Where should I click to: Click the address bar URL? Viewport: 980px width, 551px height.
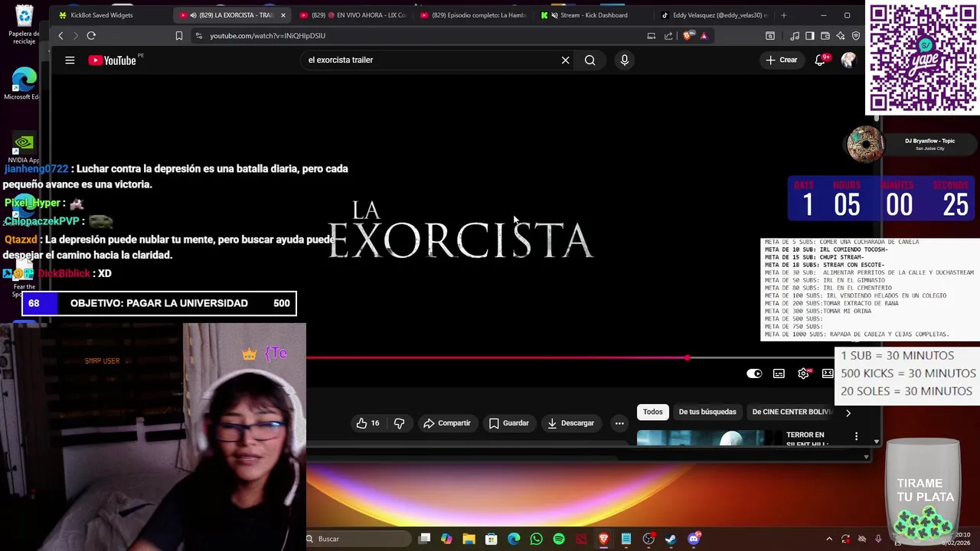[x=267, y=36]
